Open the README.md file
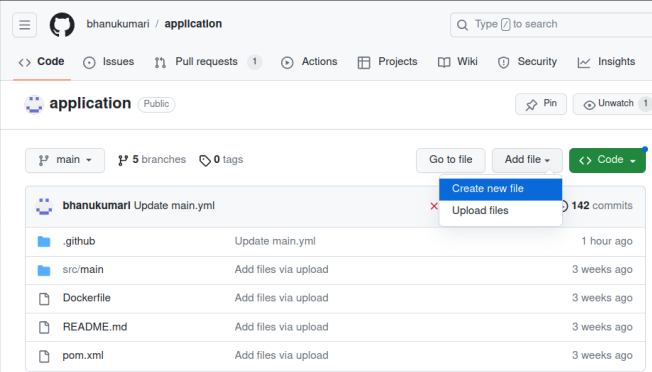 (95, 327)
